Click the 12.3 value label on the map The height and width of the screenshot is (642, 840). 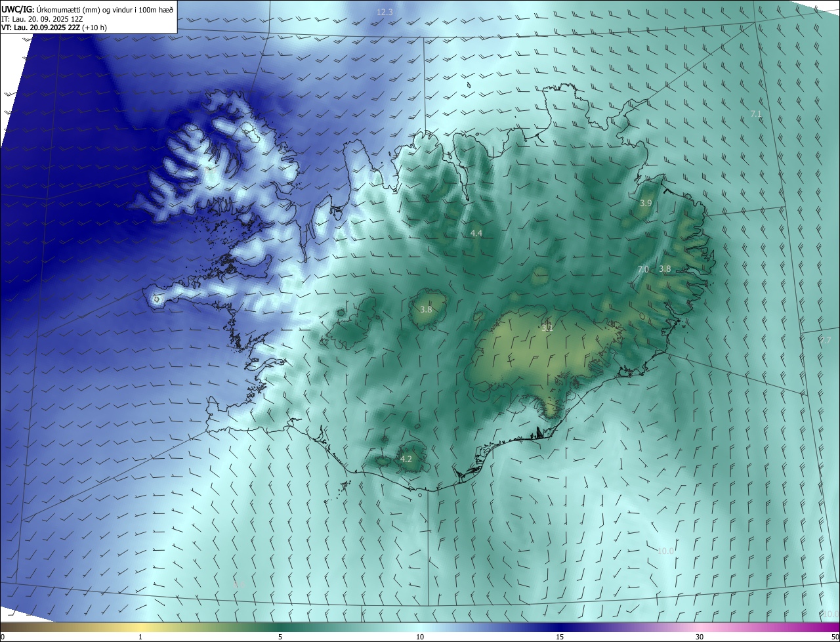pyautogui.click(x=385, y=12)
